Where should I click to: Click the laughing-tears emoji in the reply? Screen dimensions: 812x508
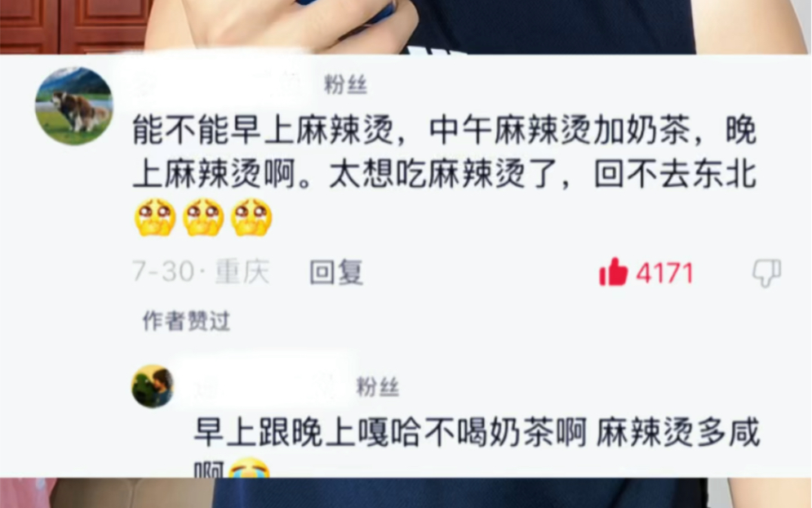click(x=249, y=467)
